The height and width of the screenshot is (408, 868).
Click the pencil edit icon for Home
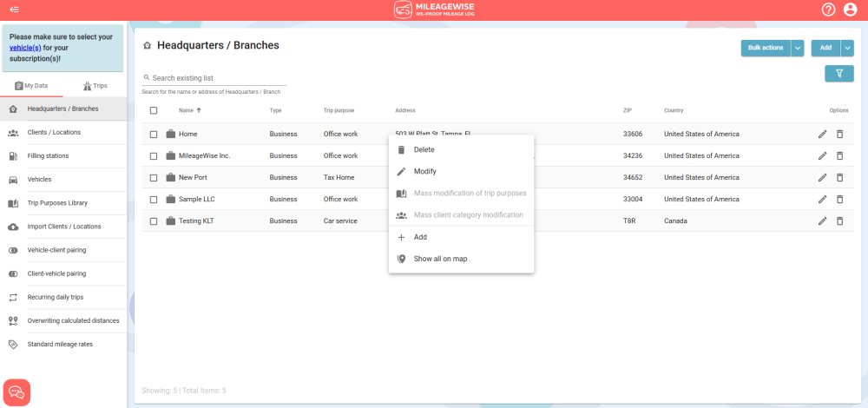click(x=822, y=134)
